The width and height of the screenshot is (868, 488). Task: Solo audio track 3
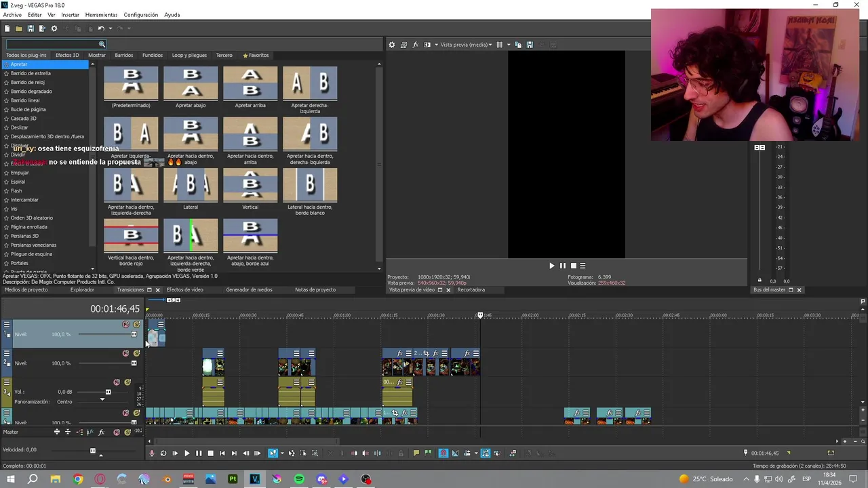tap(127, 382)
